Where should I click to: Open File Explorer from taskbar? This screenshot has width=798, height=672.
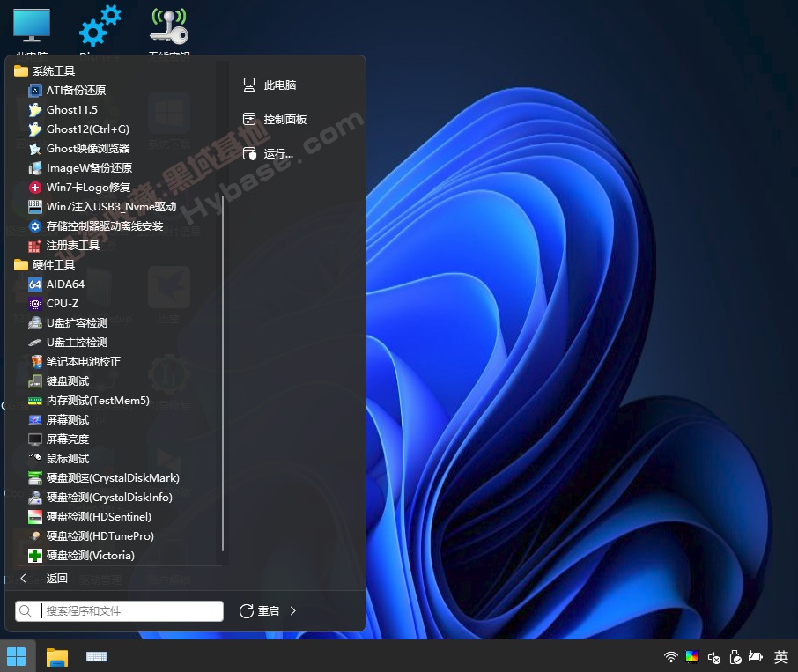pos(57,657)
